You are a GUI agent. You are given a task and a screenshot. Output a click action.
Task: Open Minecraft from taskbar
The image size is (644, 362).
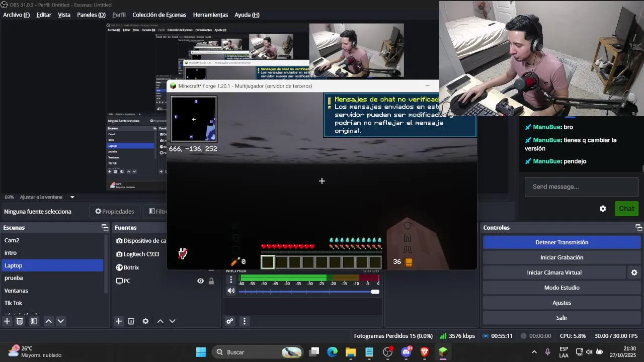443,352
